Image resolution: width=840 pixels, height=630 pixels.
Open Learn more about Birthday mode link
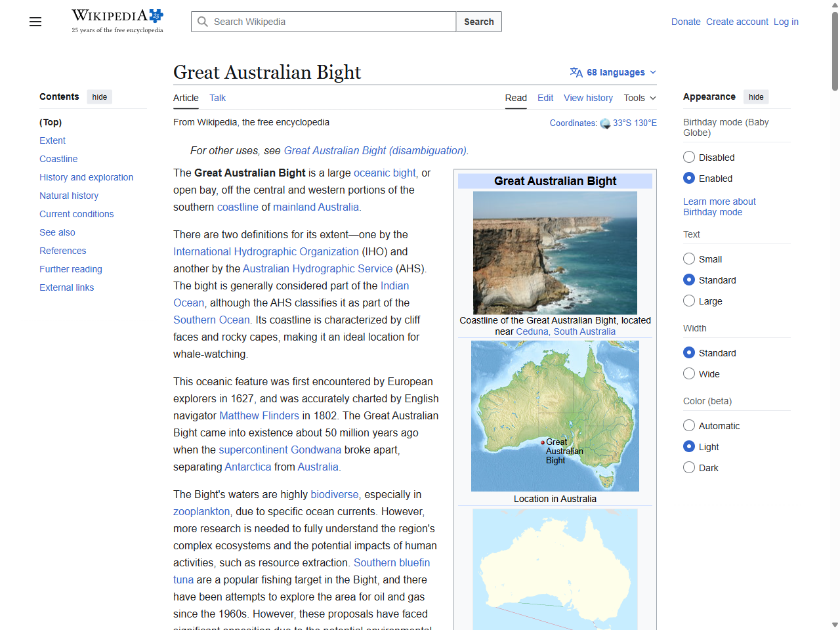[719, 207]
